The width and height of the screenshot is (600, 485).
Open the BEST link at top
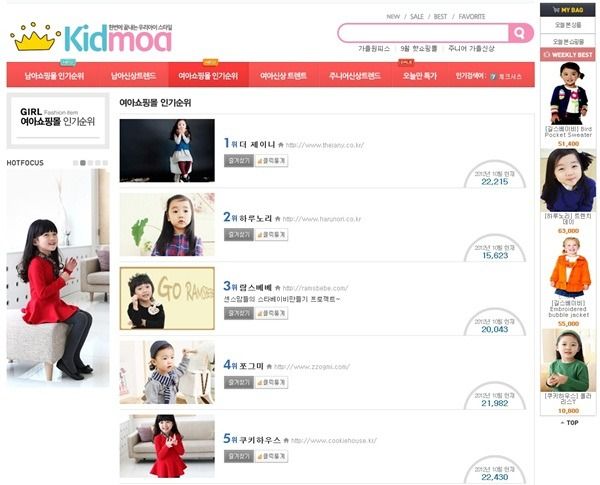pos(440,16)
